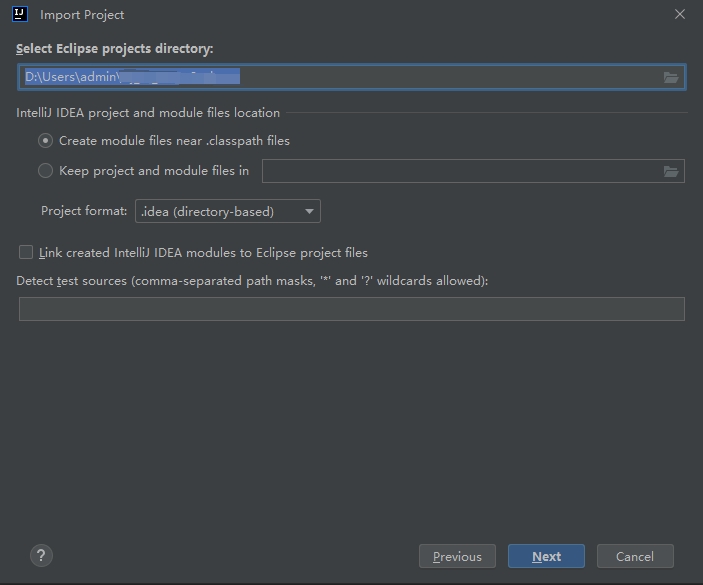Screen dimensions: 703x585
Task: Open folder browser for module files location
Action: pos(671,171)
